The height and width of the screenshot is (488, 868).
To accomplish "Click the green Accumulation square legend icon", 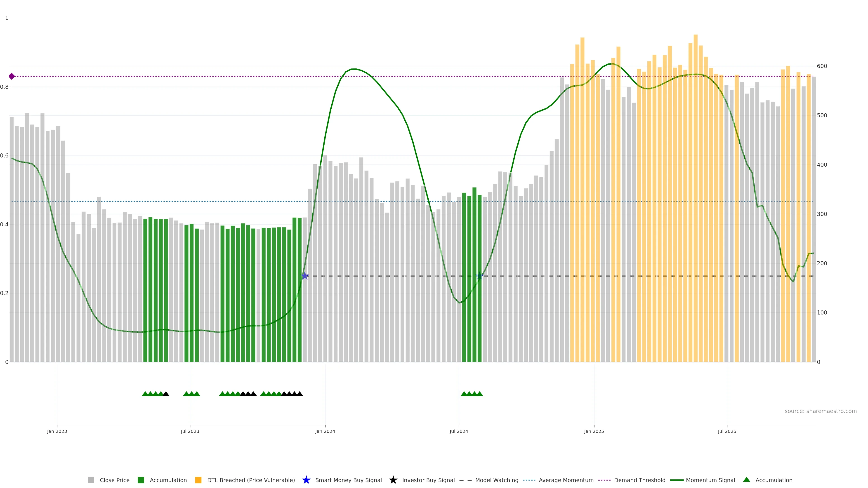I will tap(141, 480).
